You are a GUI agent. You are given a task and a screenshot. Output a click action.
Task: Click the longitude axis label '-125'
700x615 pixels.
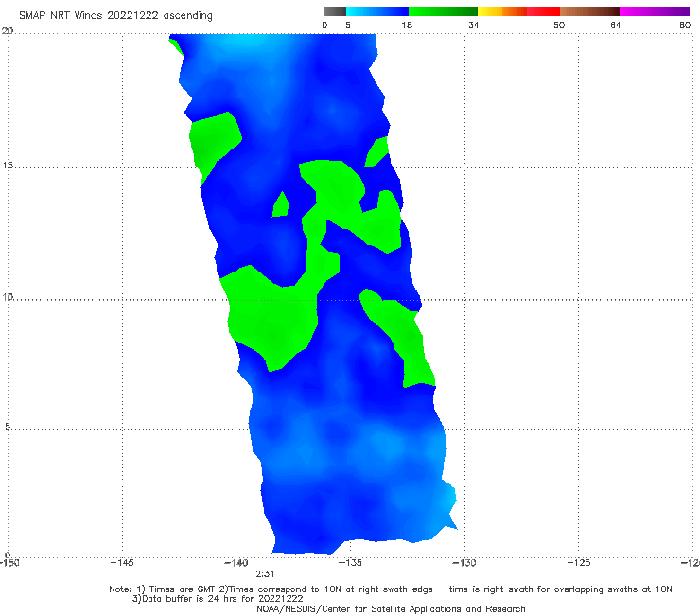(579, 563)
